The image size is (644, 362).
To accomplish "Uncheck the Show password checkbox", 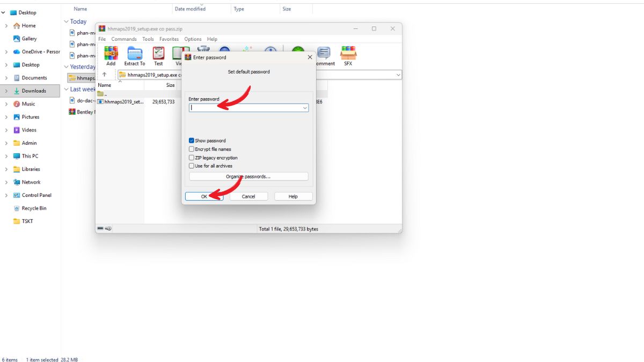I will coord(192,141).
